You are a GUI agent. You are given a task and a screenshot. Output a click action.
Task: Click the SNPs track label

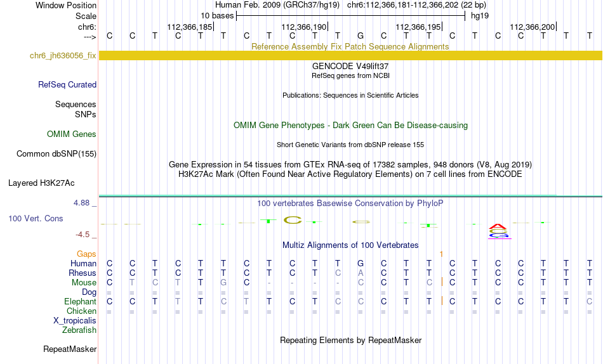(86, 115)
